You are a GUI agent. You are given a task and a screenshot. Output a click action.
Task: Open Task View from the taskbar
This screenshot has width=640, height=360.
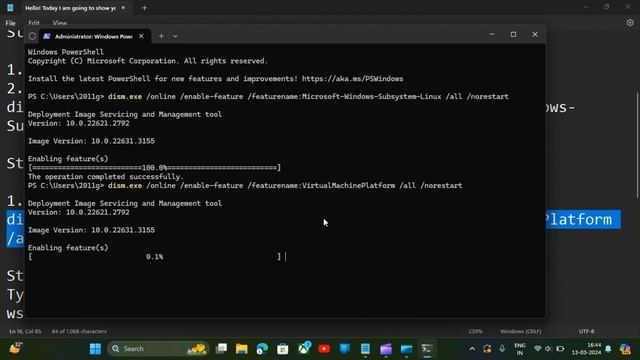(221, 349)
